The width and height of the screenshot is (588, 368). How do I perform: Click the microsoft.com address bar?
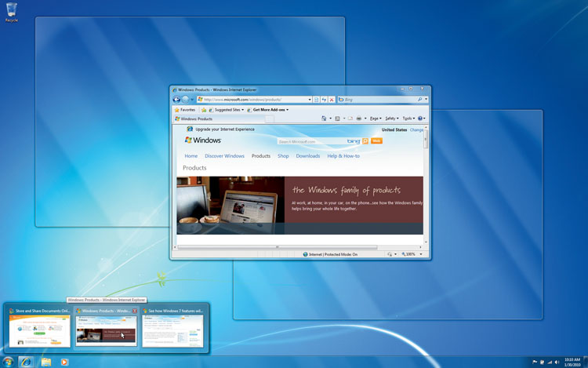pyautogui.click(x=252, y=100)
